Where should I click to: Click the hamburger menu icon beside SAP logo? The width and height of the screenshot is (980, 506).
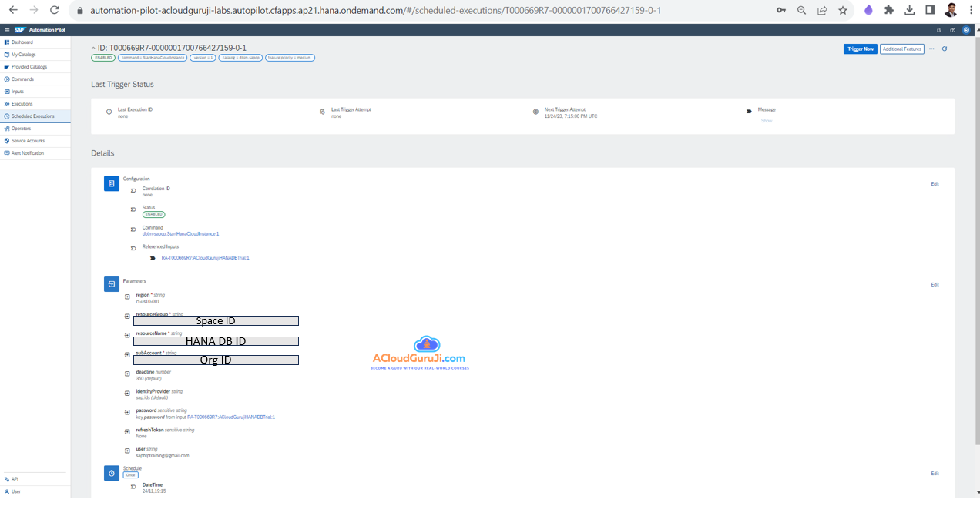7,30
